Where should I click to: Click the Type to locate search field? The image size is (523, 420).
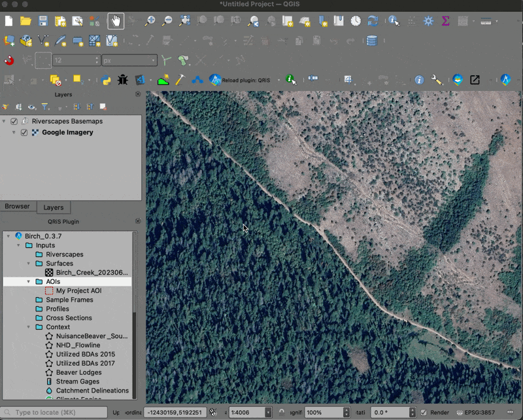(x=54, y=413)
